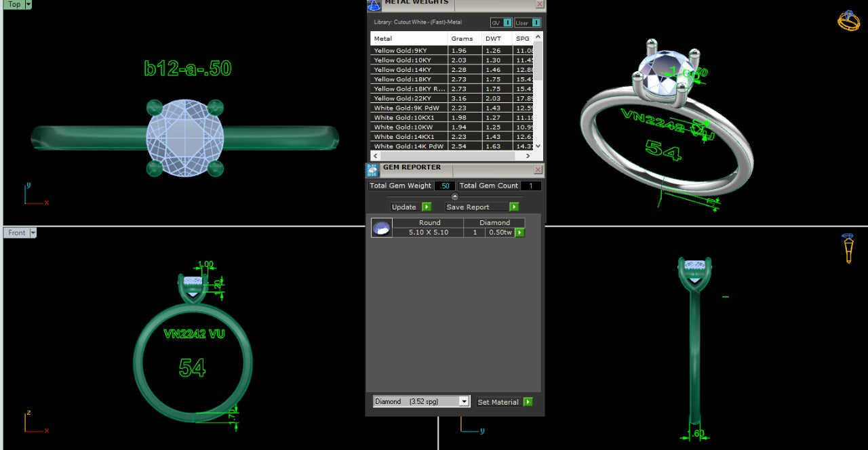This screenshot has height=450, width=868.
Task: Click the 1.60 dimension in right viewport
Action: (x=696, y=434)
